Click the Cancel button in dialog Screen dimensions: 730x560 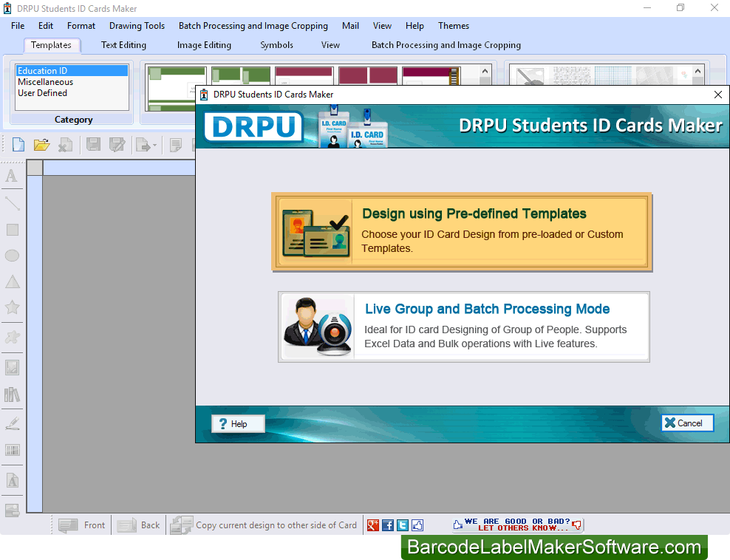[687, 423]
